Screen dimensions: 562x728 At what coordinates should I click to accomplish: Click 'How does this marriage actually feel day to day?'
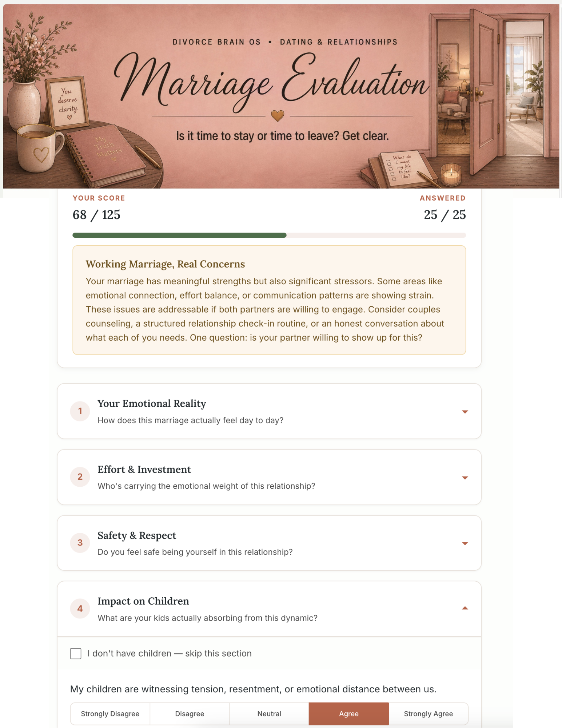pyautogui.click(x=190, y=420)
